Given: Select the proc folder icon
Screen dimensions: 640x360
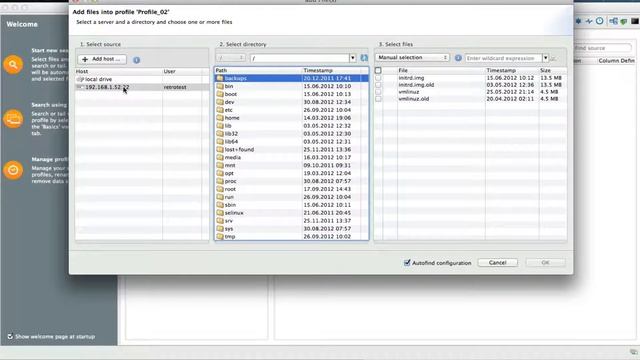Looking at the screenshot, I should tap(220, 181).
